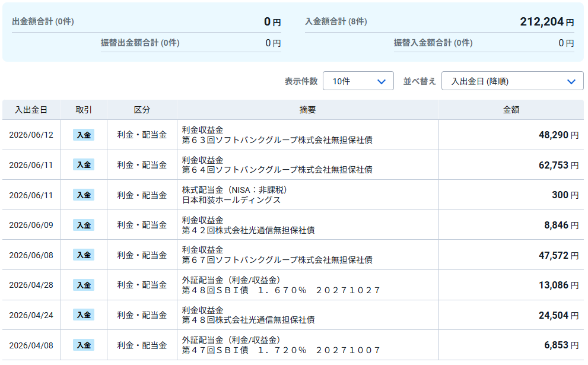Click the 取引 column header

point(84,110)
